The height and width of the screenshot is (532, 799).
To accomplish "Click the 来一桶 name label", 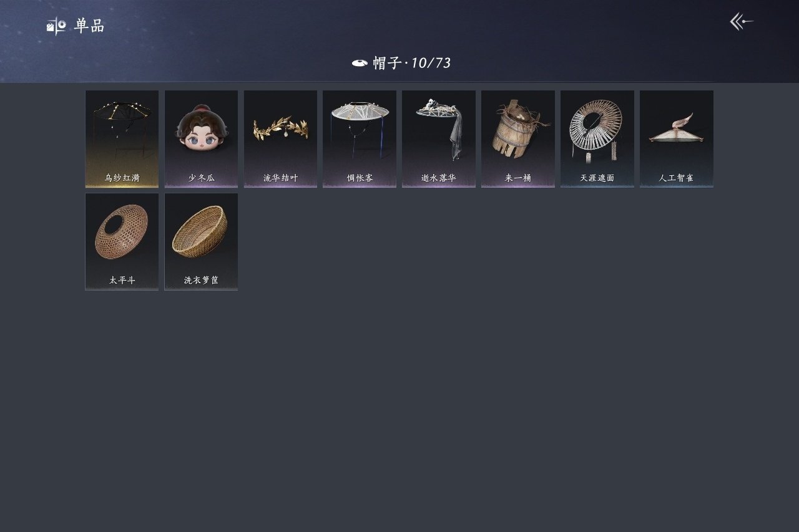I will [518, 178].
